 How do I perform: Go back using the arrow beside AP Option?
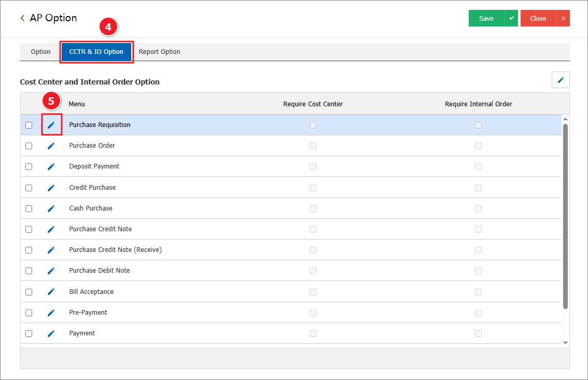tap(22, 18)
